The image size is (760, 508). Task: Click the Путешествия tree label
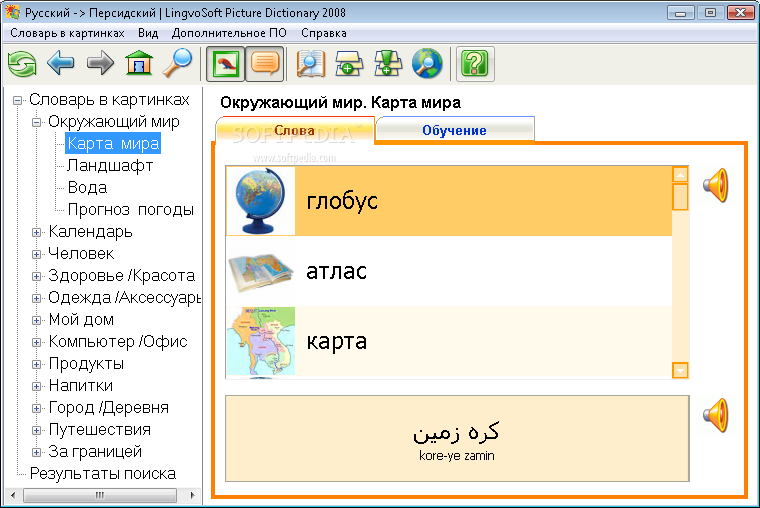click(x=100, y=429)
